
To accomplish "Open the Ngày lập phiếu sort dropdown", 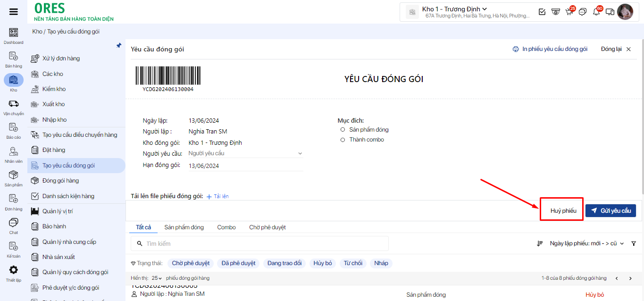I will pos(586,243).
